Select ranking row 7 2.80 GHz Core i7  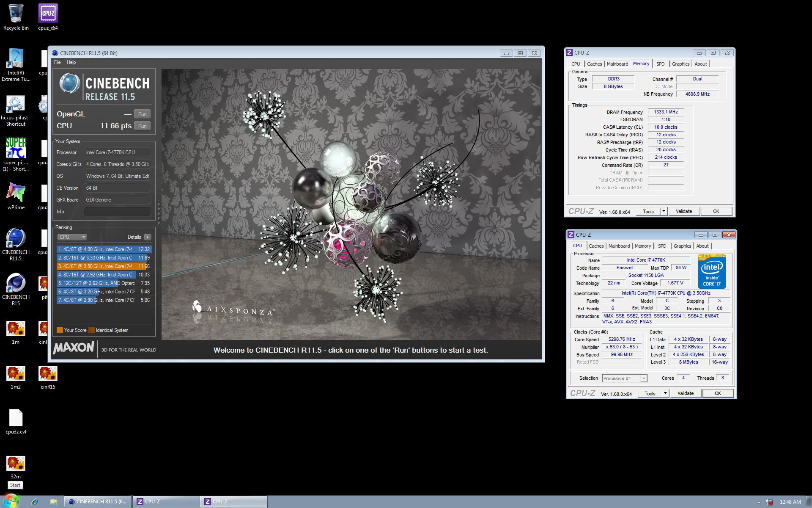104,300
